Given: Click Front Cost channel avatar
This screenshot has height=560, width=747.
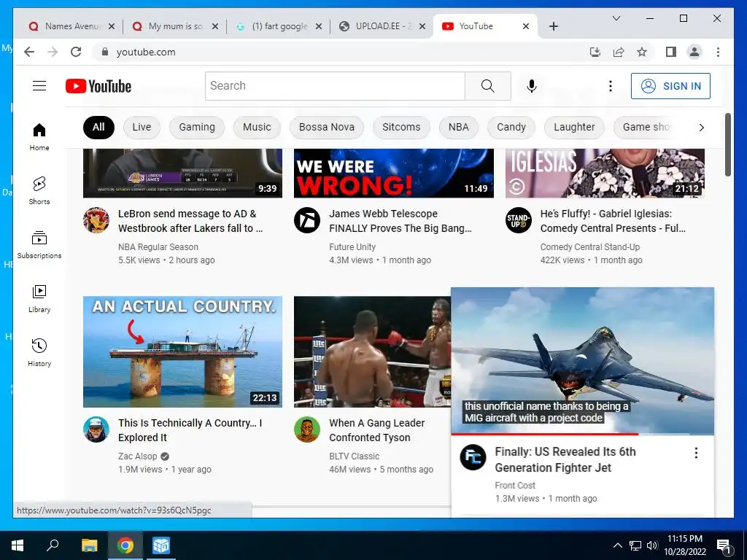Looking at the screenshot, I should (473, 457).
